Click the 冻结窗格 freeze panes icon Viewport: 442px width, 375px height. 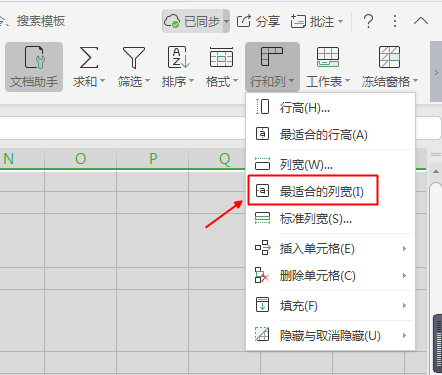point(389,57)
